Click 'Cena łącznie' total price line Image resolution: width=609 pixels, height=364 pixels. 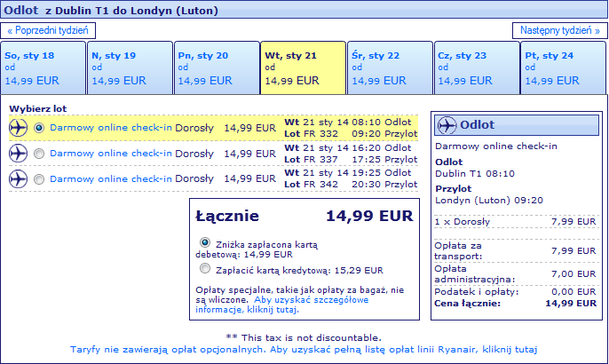tap(515, 304)
